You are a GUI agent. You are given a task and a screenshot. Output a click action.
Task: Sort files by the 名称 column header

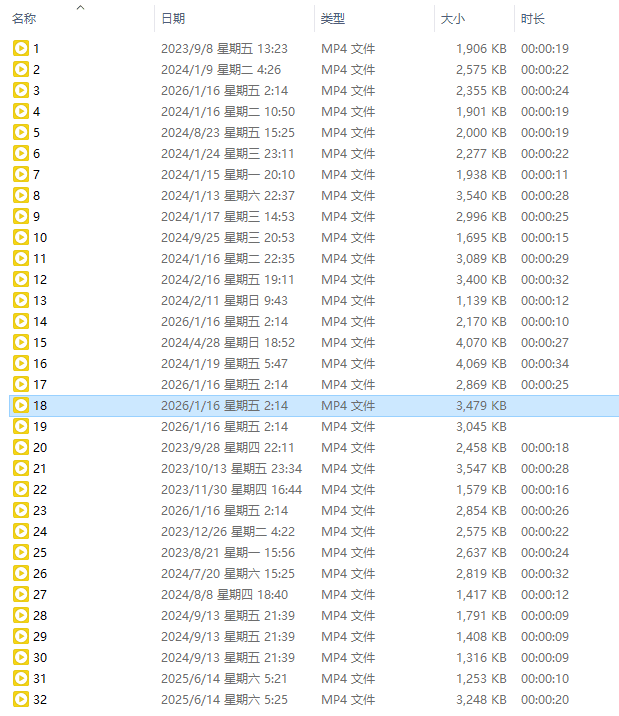pyautogui.click(x=25, y=19)
